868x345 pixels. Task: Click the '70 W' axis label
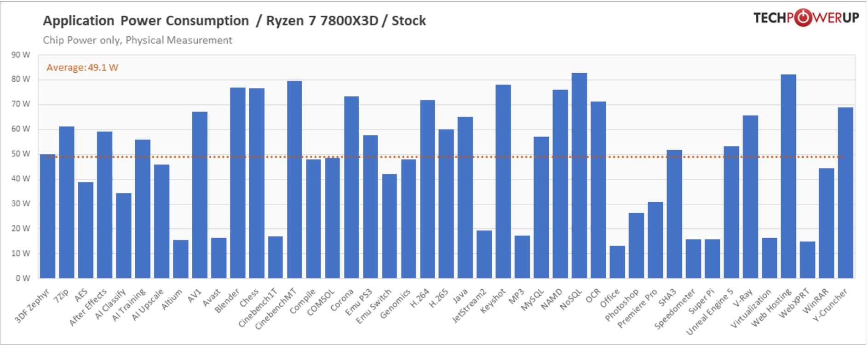21,104
